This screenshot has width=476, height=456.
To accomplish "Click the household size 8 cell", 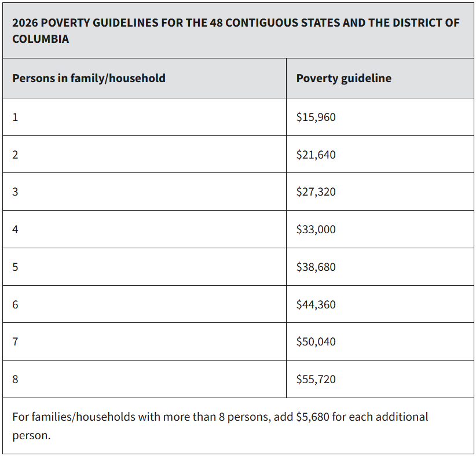I will [x=15, y=379].
